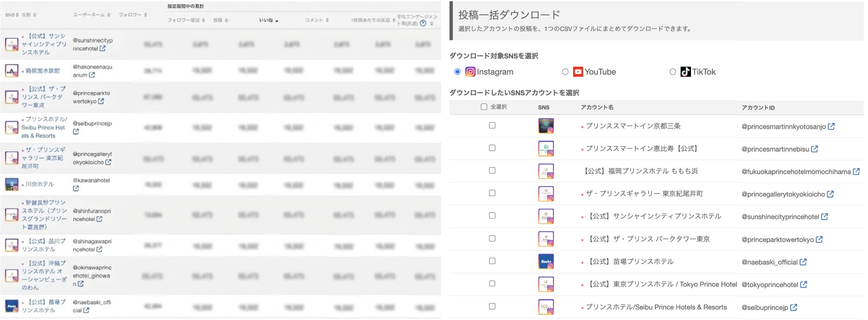Click 川奈ホテル profile thumbnail in ranking table
868x320 pixels.
point(12,184)
